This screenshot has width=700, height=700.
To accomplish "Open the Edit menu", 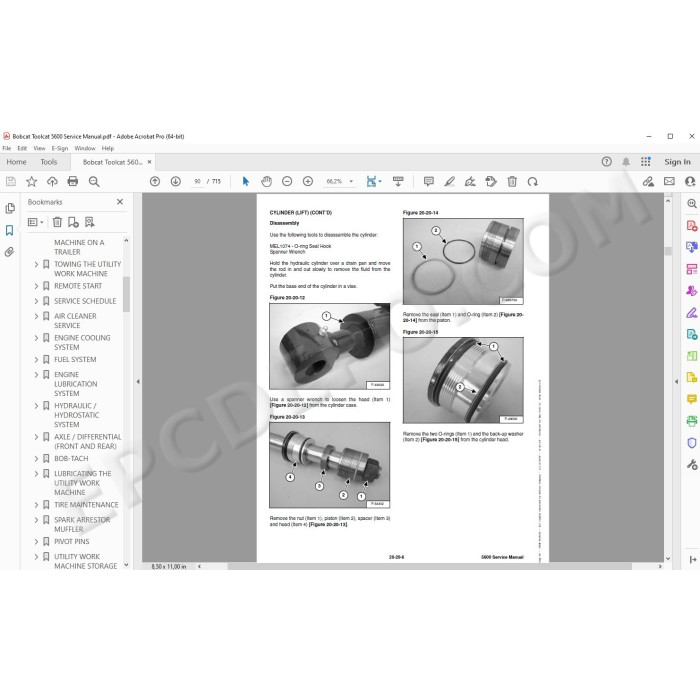I will coord(22,148).
